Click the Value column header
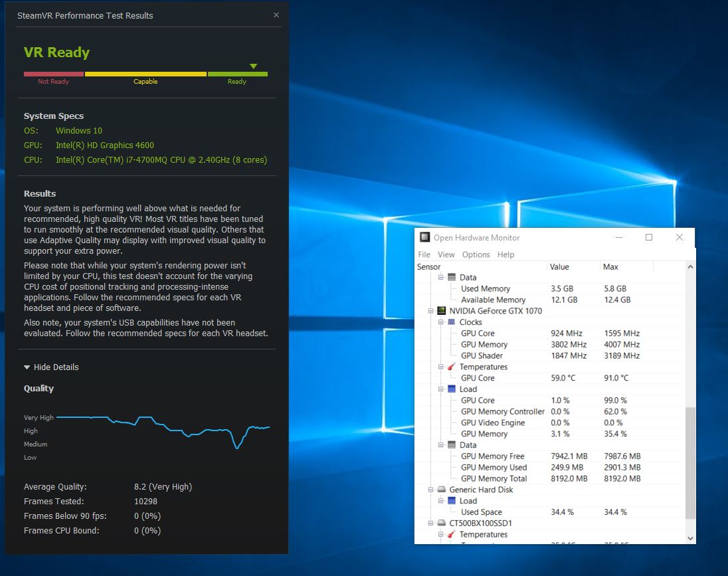 pos(573,266)
